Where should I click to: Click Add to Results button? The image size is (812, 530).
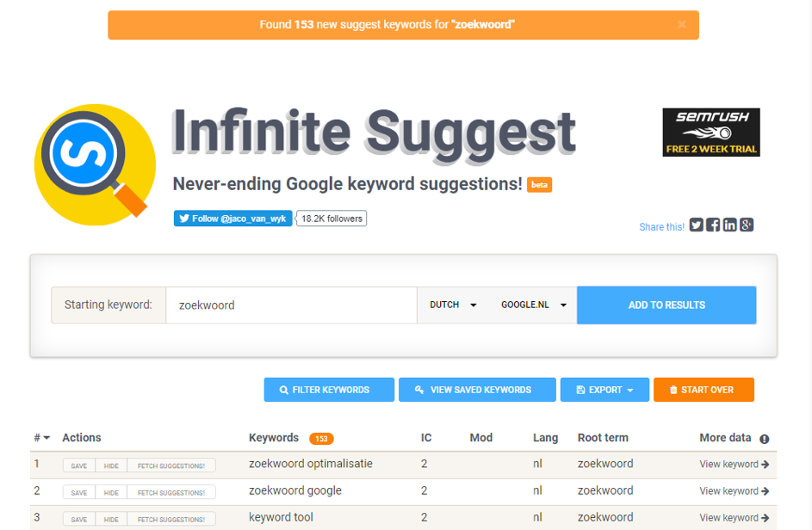666,305
